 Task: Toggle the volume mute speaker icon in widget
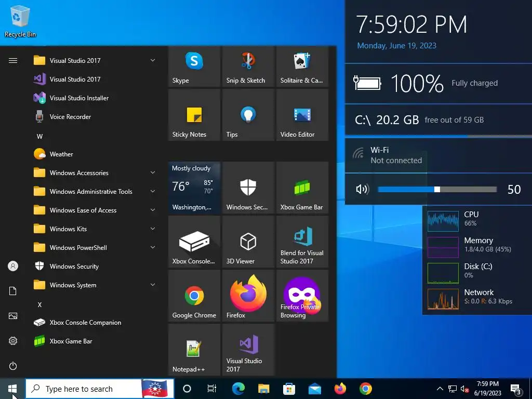pos(362,189)
